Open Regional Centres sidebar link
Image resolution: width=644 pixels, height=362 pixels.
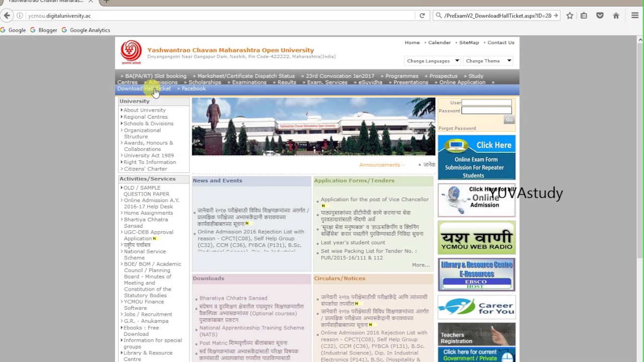coord(145,117)
